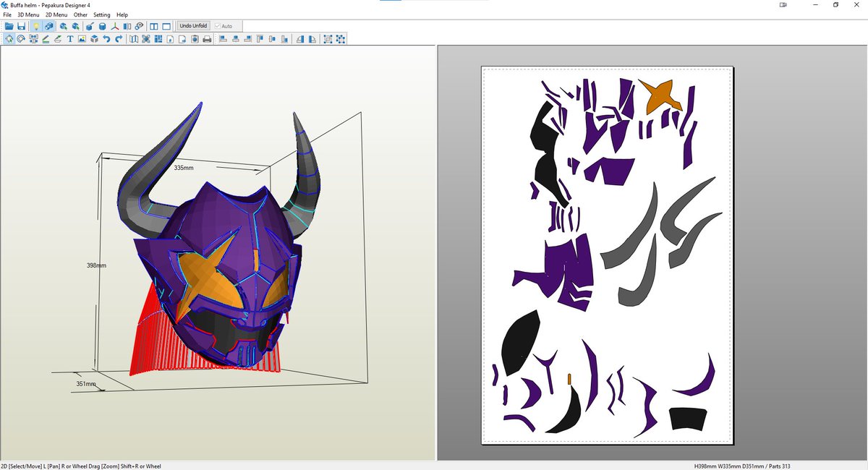Click the align parts left icon
The image size is (868, 470).
[223, 38]
